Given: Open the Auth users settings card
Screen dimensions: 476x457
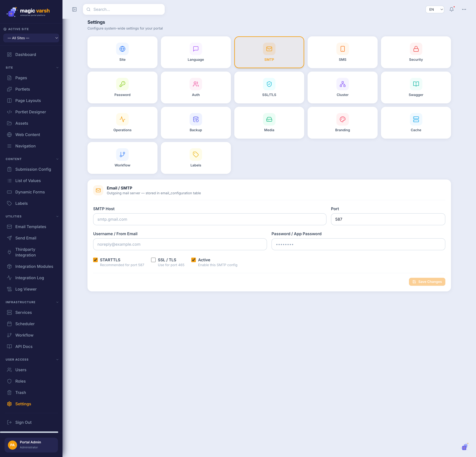Looking at the screenshot, I should coord(196,87).
